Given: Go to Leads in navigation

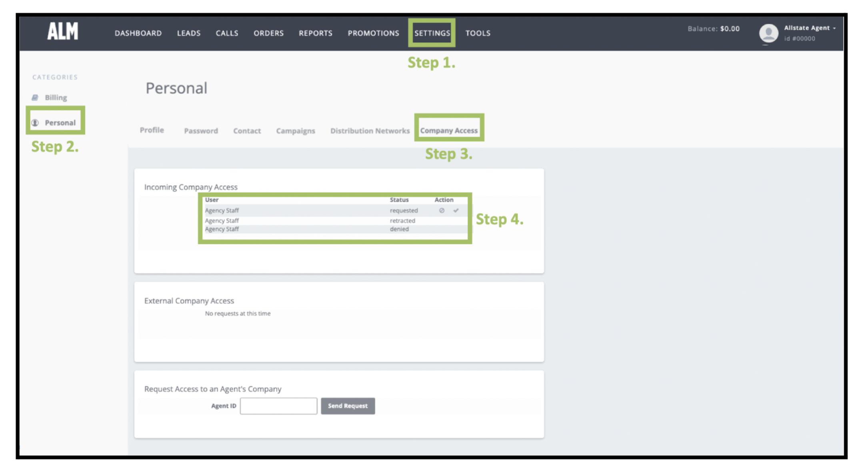Looking at the screenshot, I should [189, 33].
